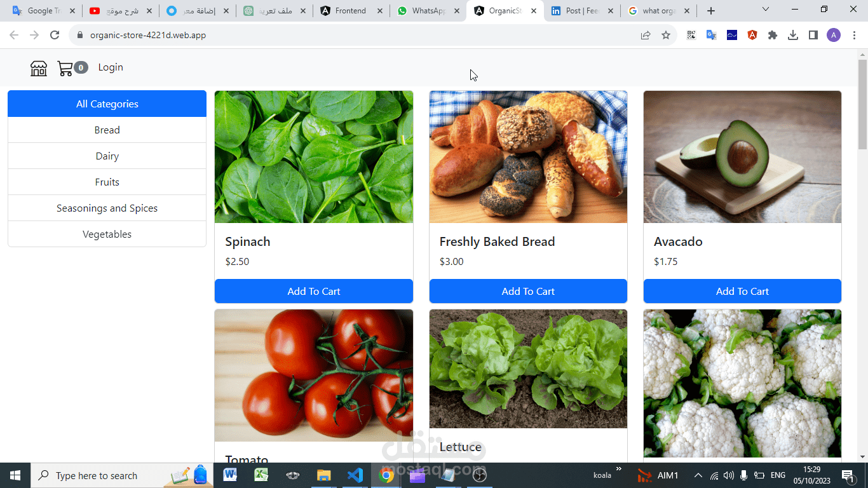
Task: Click the $3.00 bread price
Action: tap(452, 261)
